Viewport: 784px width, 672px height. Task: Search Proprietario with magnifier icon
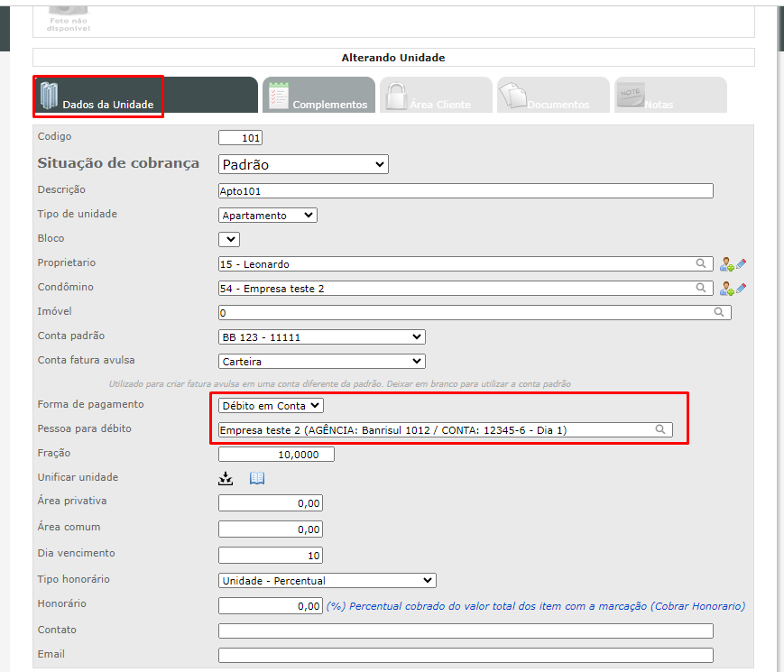click(701, 263)
